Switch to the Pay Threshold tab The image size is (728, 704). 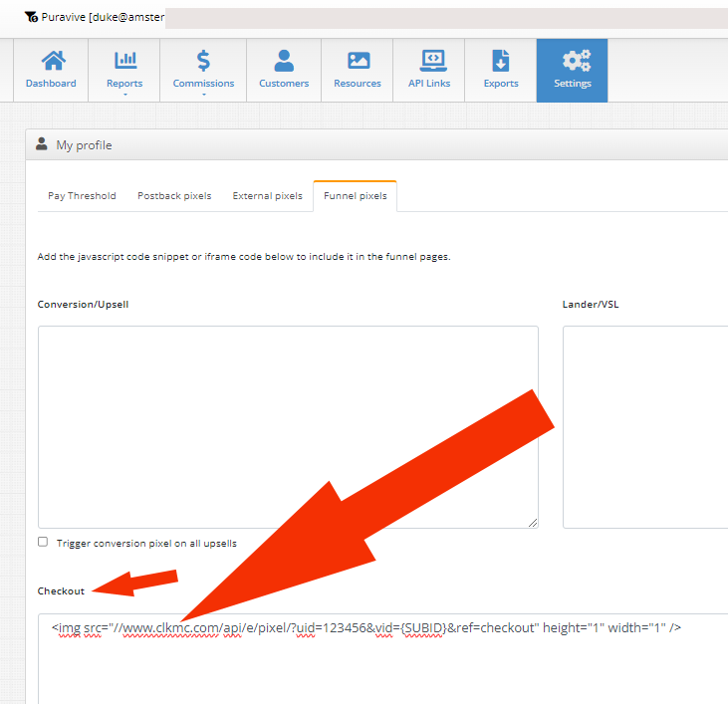[82, 196]
